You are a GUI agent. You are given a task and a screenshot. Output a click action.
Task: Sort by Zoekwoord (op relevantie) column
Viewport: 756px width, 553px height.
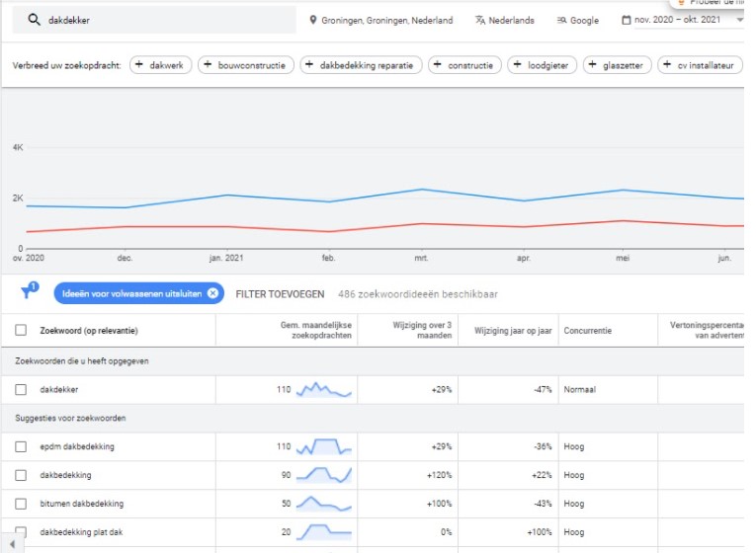(89, 331)
